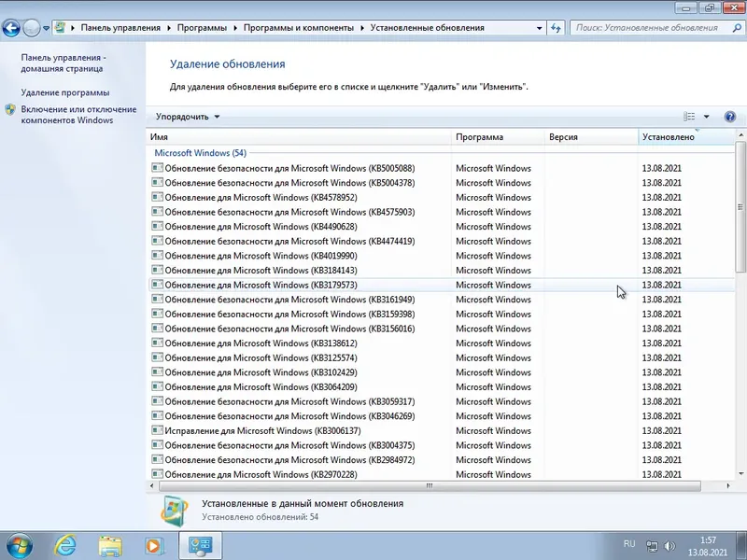
Task: Click the horizontal scrollbar left arrow
Action: click(152, 486)
